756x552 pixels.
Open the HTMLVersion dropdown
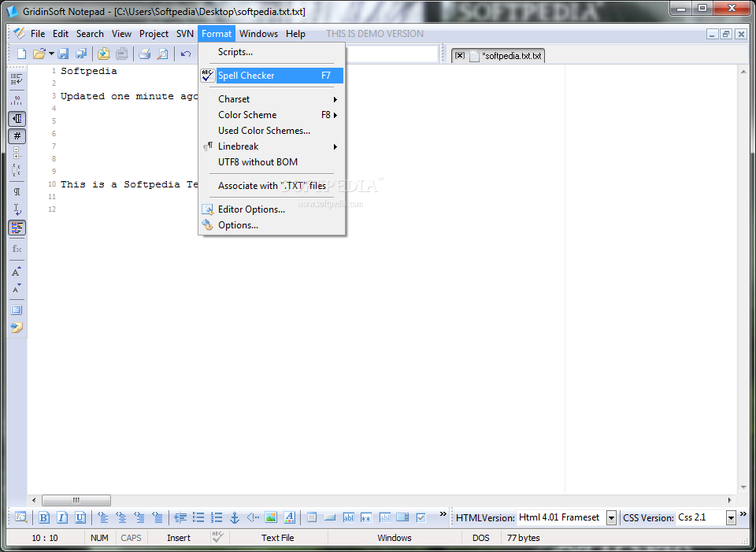point(611,518)
